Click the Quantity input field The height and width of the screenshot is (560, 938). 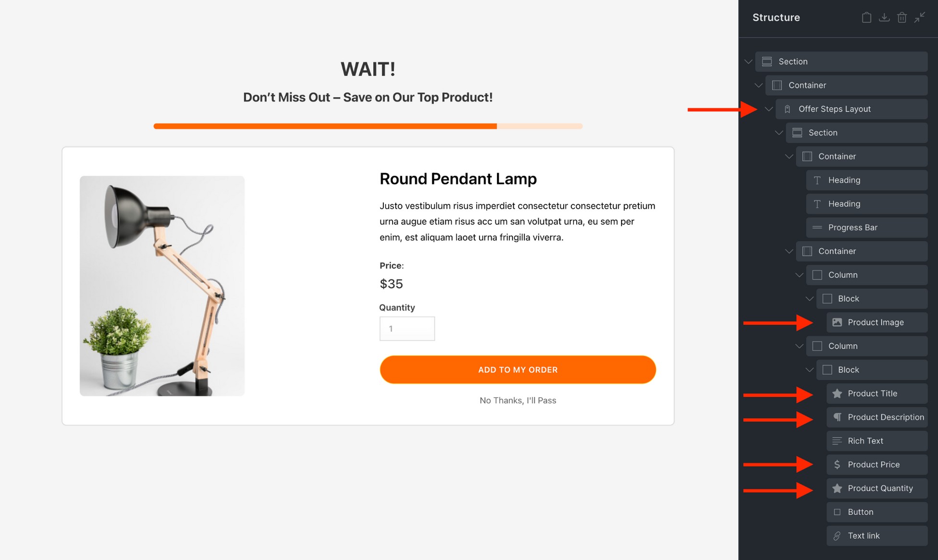[x=406, y=328]
